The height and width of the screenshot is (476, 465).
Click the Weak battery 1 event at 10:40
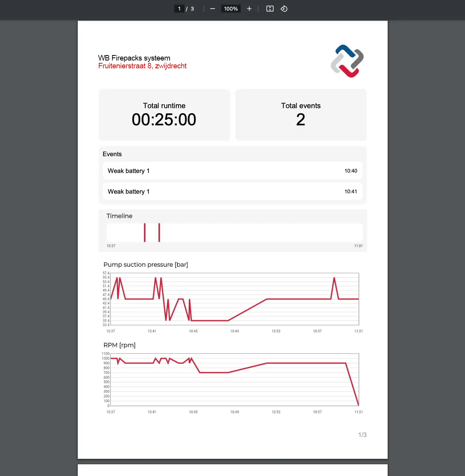232,171
